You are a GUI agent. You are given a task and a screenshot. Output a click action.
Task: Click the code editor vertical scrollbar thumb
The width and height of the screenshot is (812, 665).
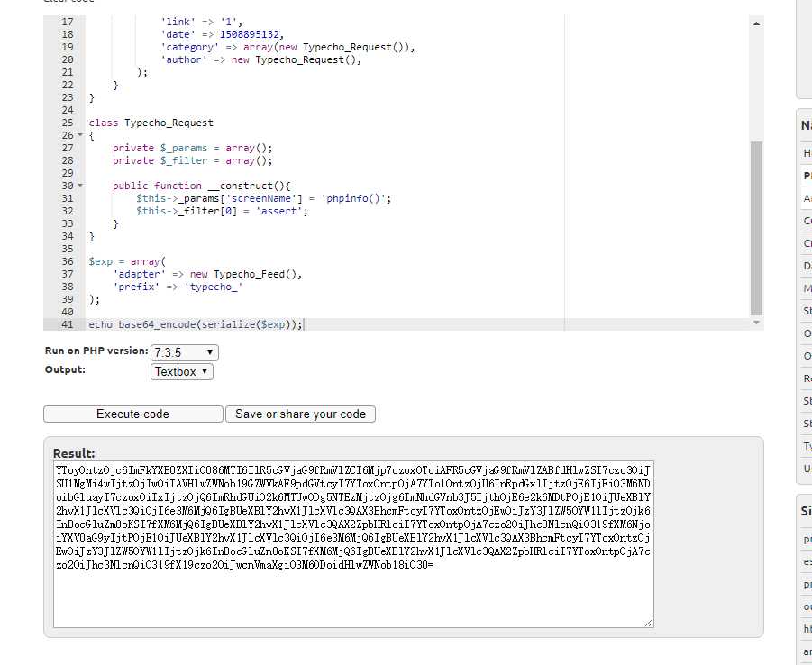[x=757, y=228]
